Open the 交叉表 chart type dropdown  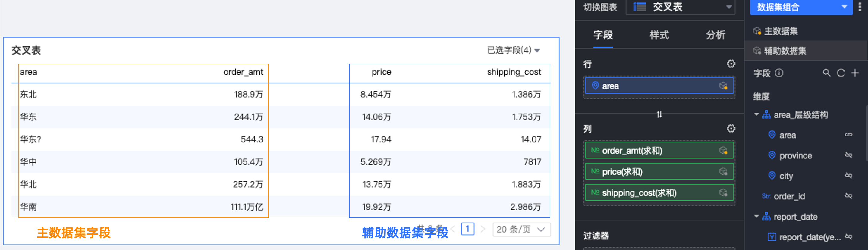coord(680,7)
